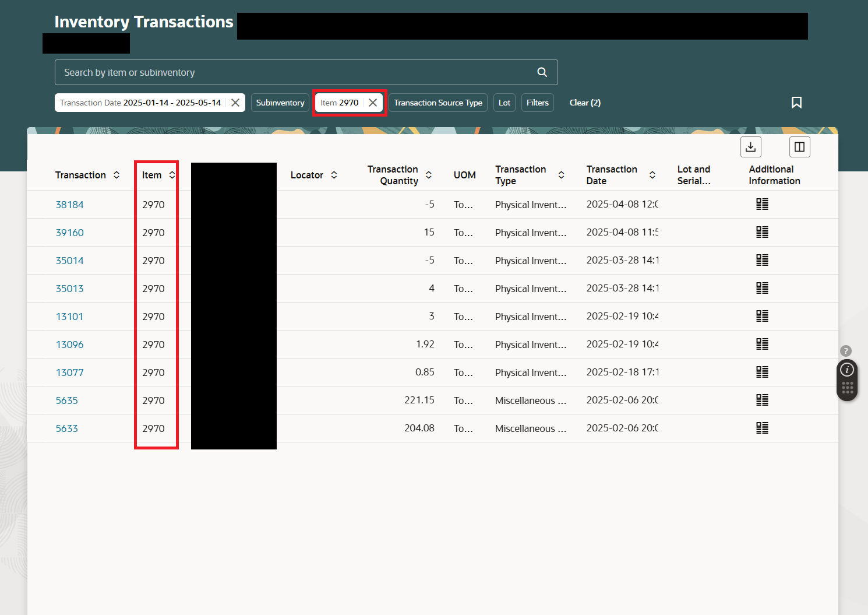This screenshot has width=868, height=615.
Task: Open the Filters panel
Action: 537,103
